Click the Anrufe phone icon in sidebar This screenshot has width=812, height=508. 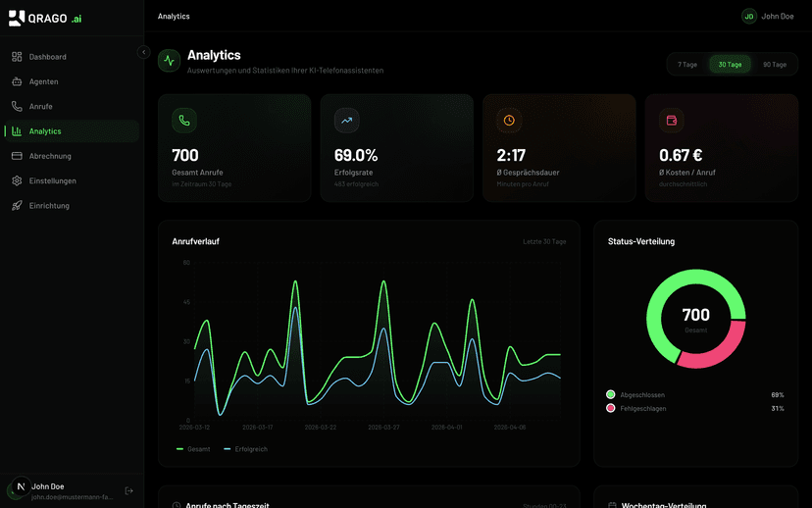click(17, 107)
